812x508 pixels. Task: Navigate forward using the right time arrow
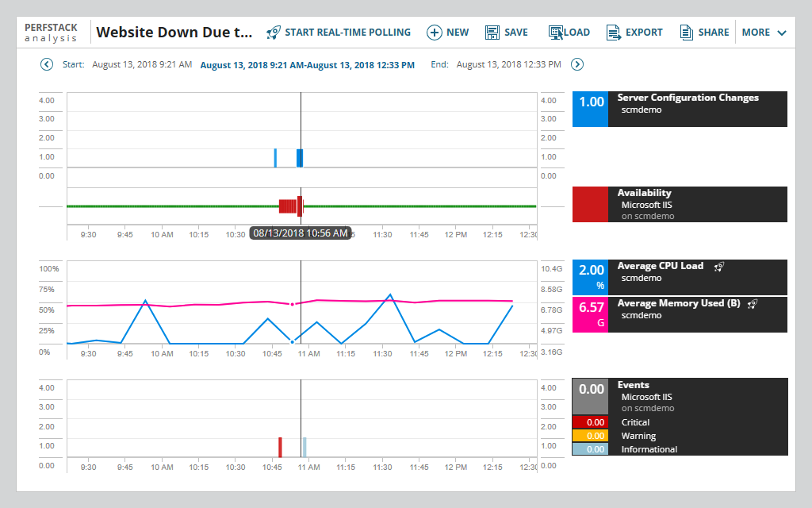[x=577, y=64]
